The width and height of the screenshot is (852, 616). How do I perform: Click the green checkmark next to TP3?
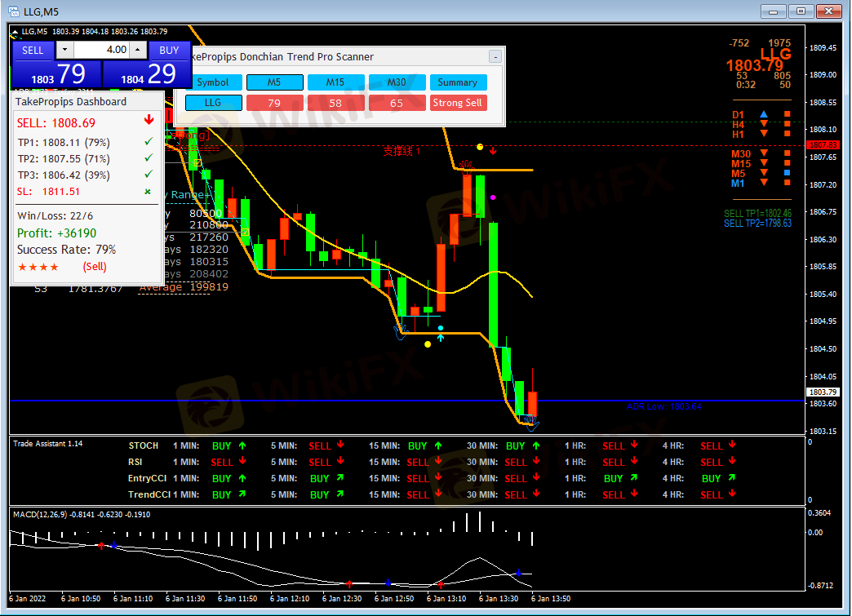point(148,175)
